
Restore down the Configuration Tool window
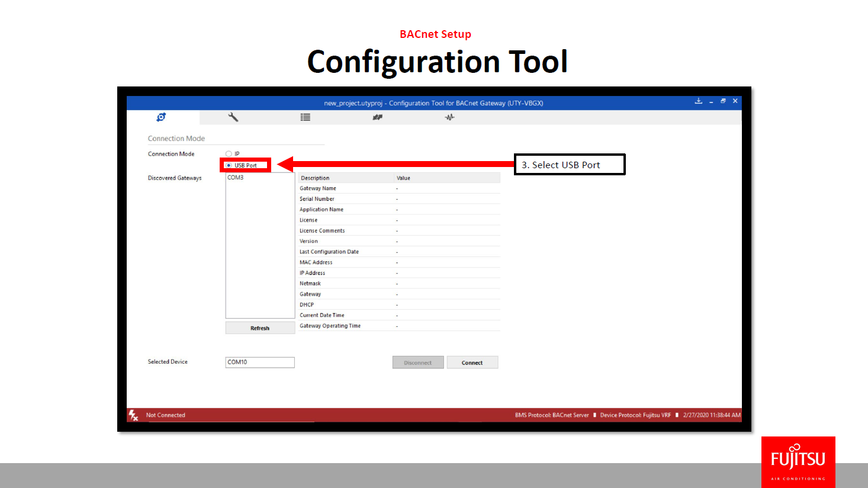tap(723, 101)
